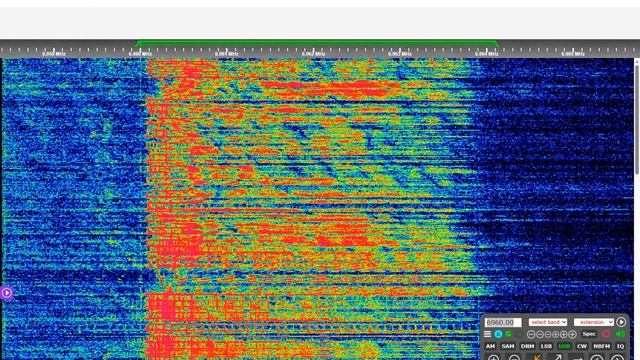Click the 6.965 MHz label on frequency scale
The height and width of the screenshot is (360, 640).
[573, 54]
